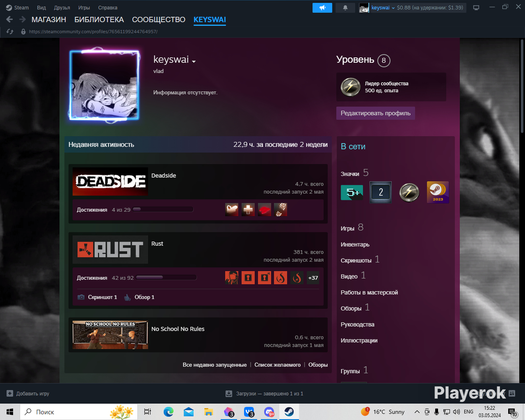525x420 pixels.
Task: Open Группы link in sidebar
Action: pos(350,371)
